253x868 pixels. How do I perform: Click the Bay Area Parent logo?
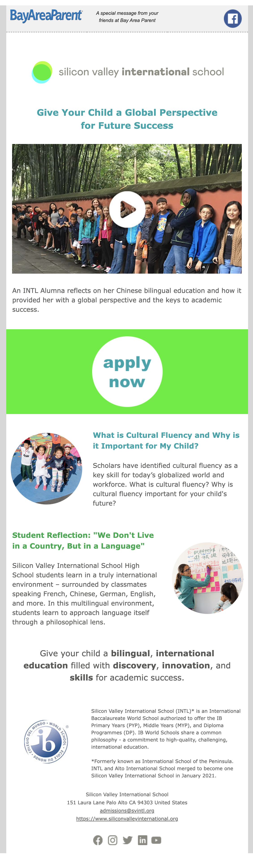(x=46, y=16)
